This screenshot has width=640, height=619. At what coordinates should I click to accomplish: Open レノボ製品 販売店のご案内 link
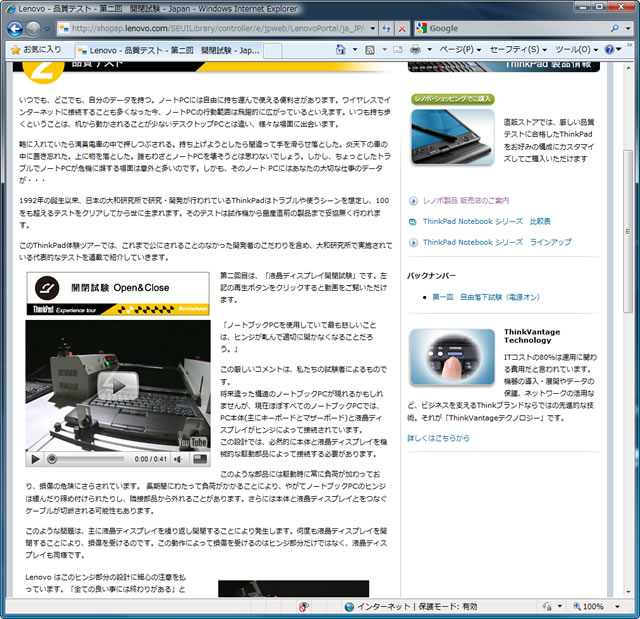click(466, 200)
